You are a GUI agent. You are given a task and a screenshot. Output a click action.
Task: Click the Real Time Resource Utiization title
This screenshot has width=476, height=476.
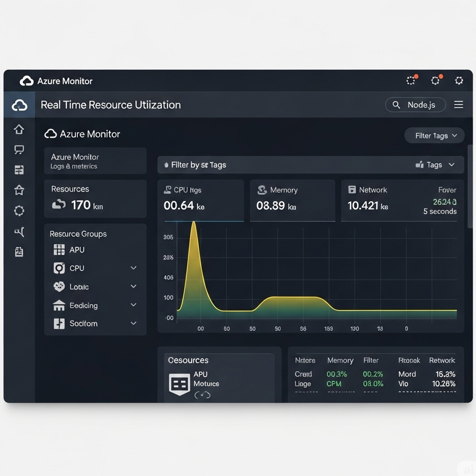111,105
